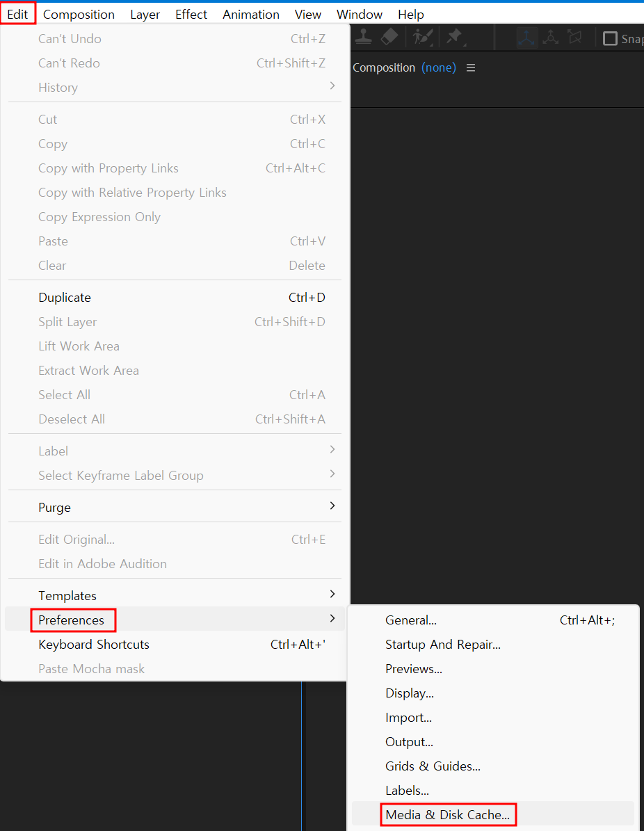644x831 pixels.
Task: Open the Help menu
Action: [411, 15]
